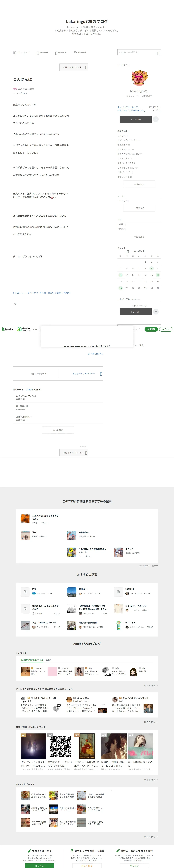Click the Ameba 20th Anniversary logo

(24, 329)
